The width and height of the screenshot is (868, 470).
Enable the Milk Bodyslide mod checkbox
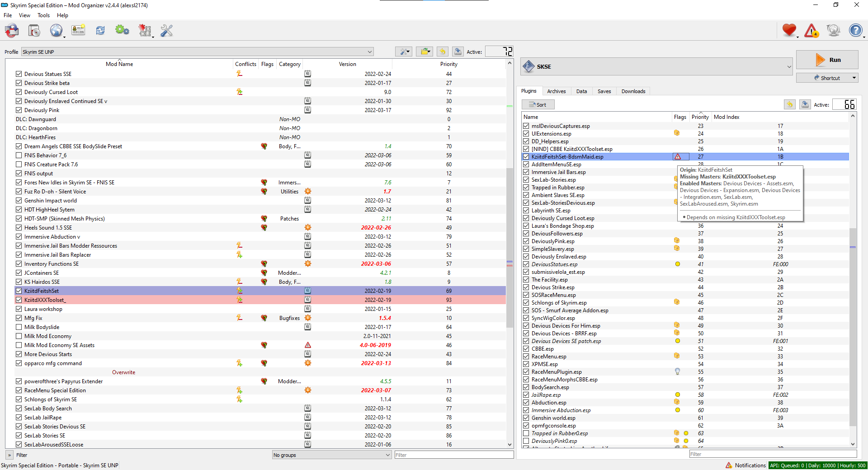[x=19, y=327]
